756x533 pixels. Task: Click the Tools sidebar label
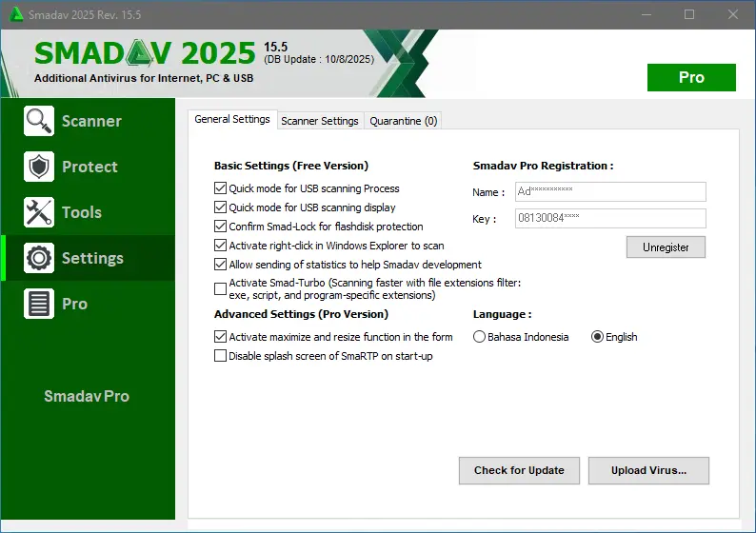pos(82,212)
